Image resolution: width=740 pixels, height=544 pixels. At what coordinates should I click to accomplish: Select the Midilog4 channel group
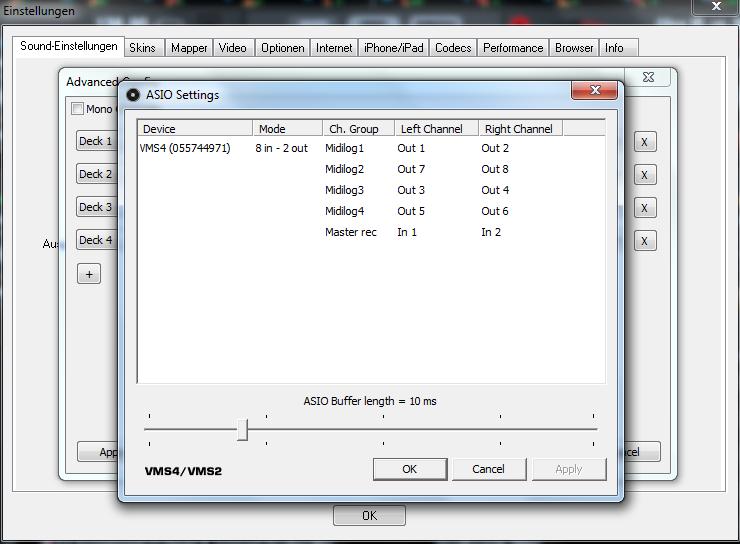345,211
